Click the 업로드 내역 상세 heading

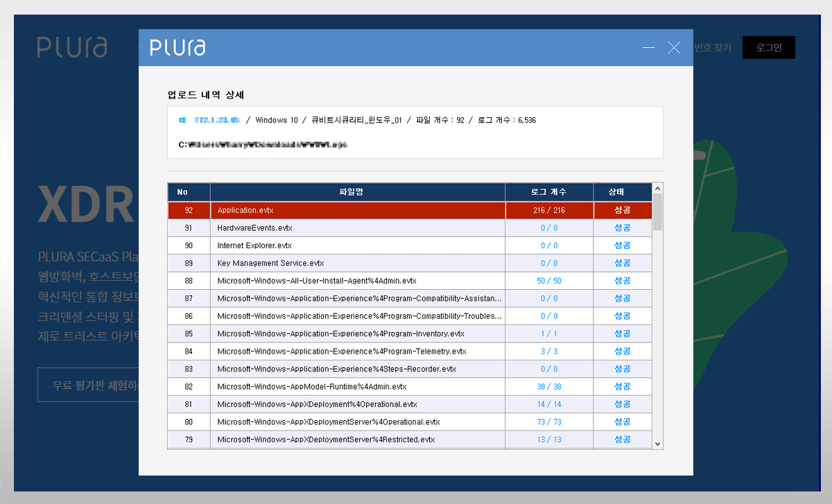(x=206, y=94)
